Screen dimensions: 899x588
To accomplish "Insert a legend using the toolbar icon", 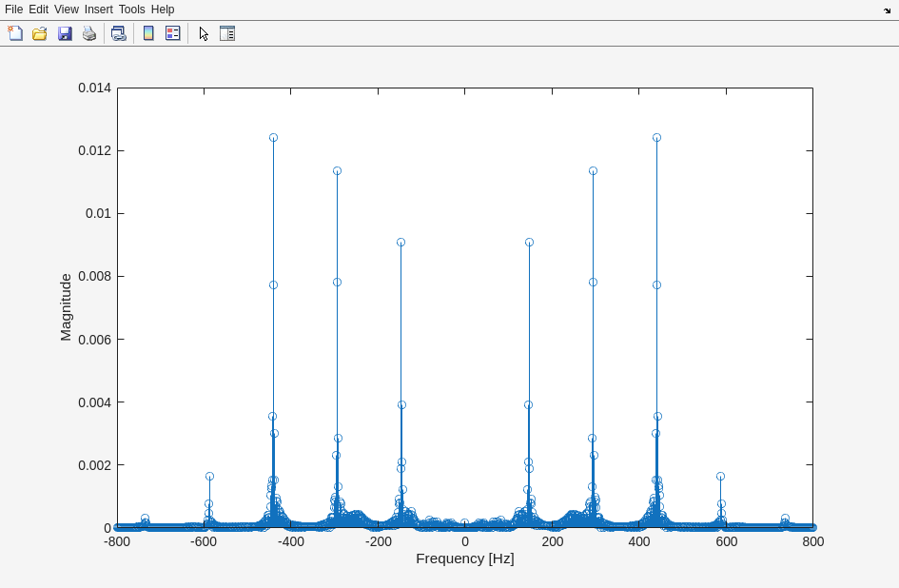I will [172, 33].
